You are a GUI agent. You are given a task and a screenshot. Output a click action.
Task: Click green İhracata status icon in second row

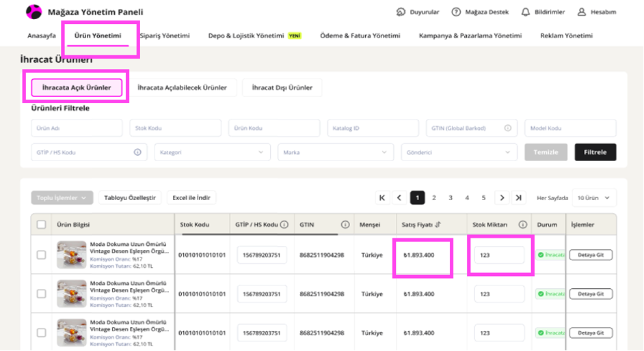click(541, 294)
